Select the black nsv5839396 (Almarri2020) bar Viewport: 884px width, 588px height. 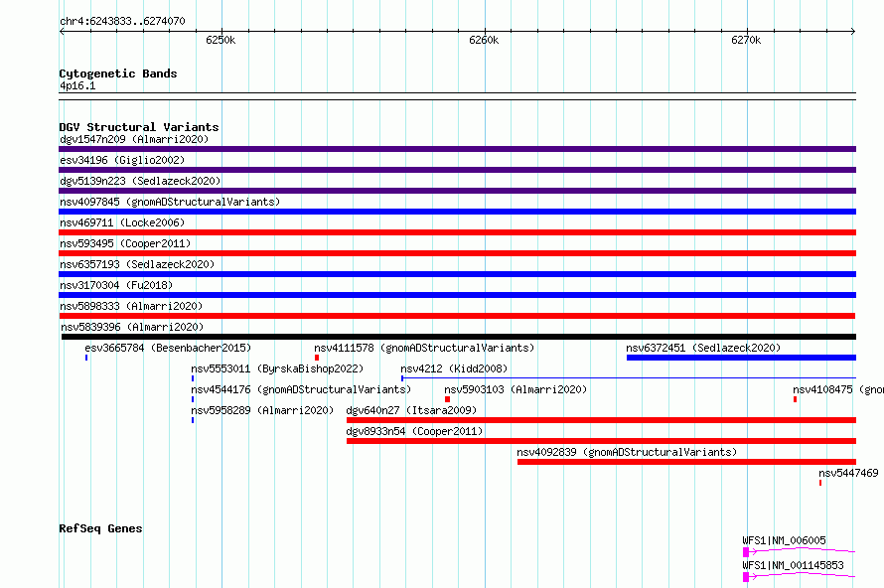point(459,337)
